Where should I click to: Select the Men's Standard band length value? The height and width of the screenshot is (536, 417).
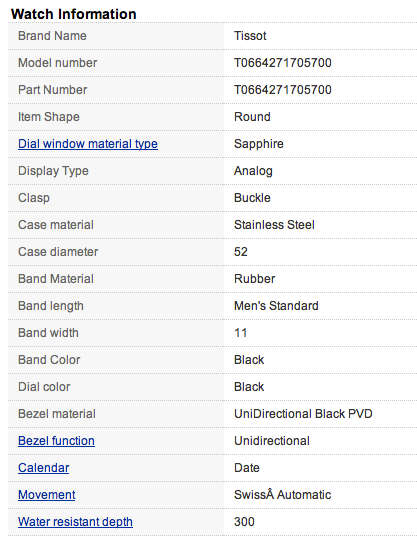click(x=276, y=306)
